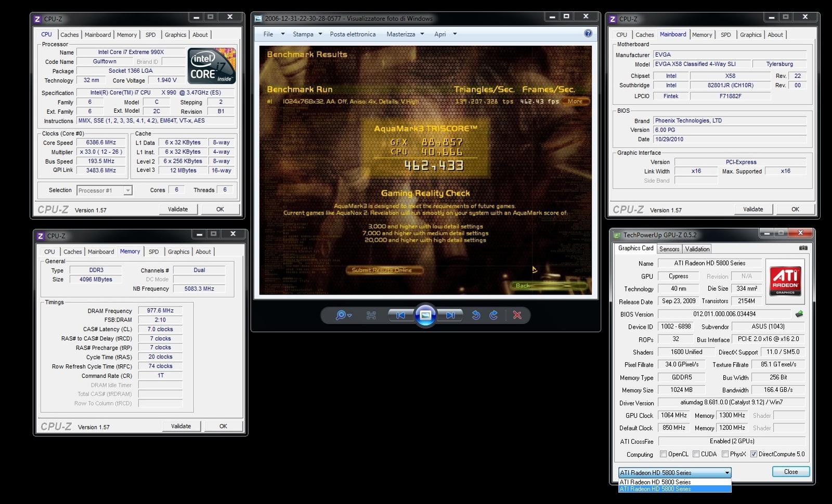Viewport: 832px width, 504px height.
Task: Switch to the Sensors tab in GPU-Z
Action: point(669,249)
